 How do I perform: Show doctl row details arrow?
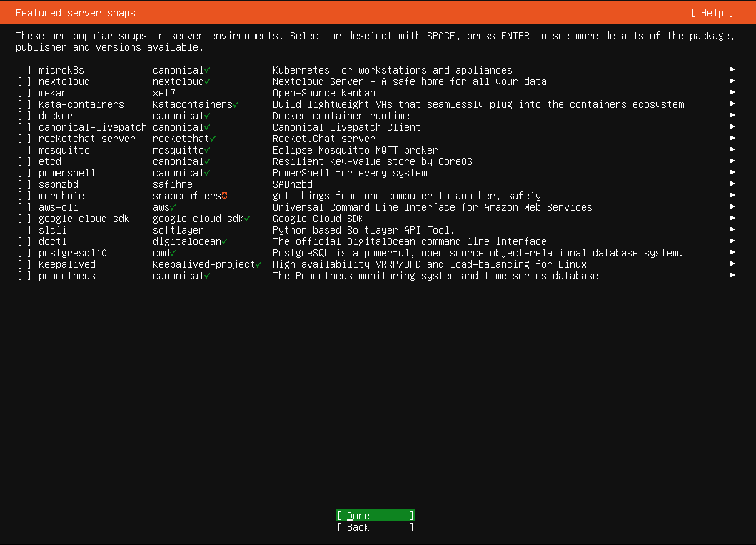click(x=732, y=241)
